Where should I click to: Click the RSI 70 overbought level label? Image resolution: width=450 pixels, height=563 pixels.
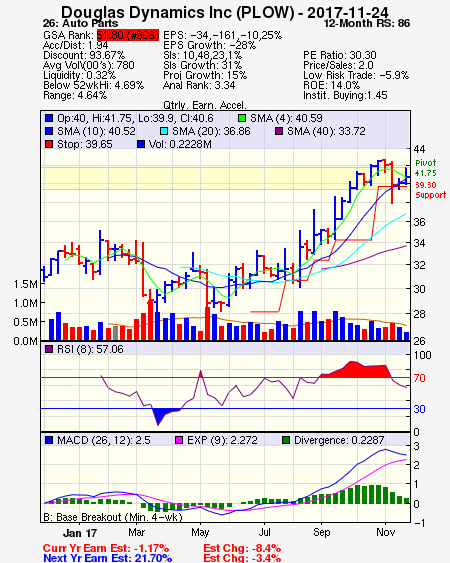(x=419, y=378)
